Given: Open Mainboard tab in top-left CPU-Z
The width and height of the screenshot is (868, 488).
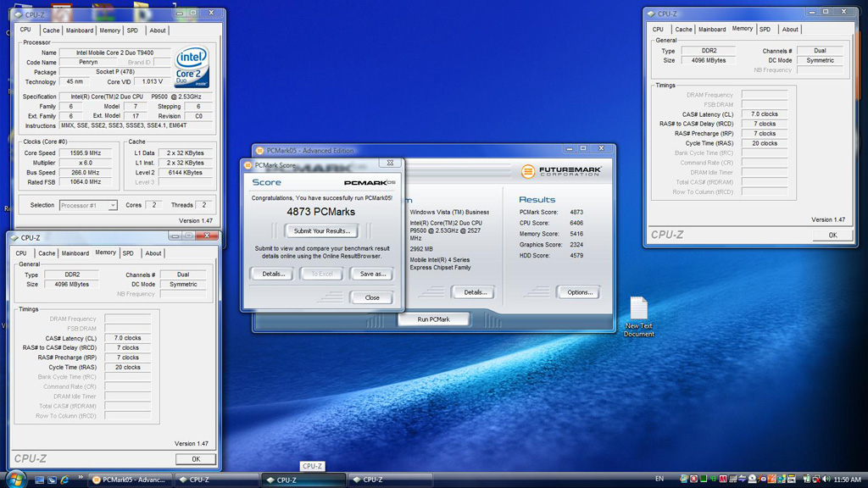Looking at the screenshot, I should [x=80, y=30].
